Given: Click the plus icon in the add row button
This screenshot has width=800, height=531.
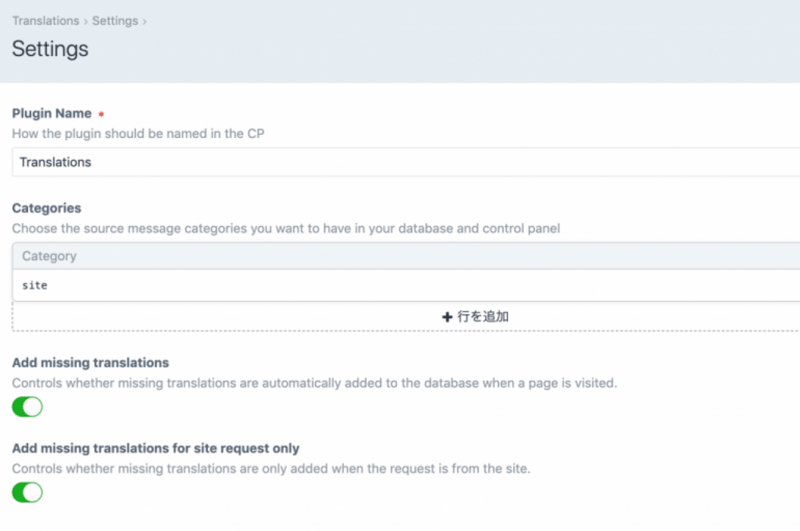Looking at the screenshot, I should click(x=447, y=317).
